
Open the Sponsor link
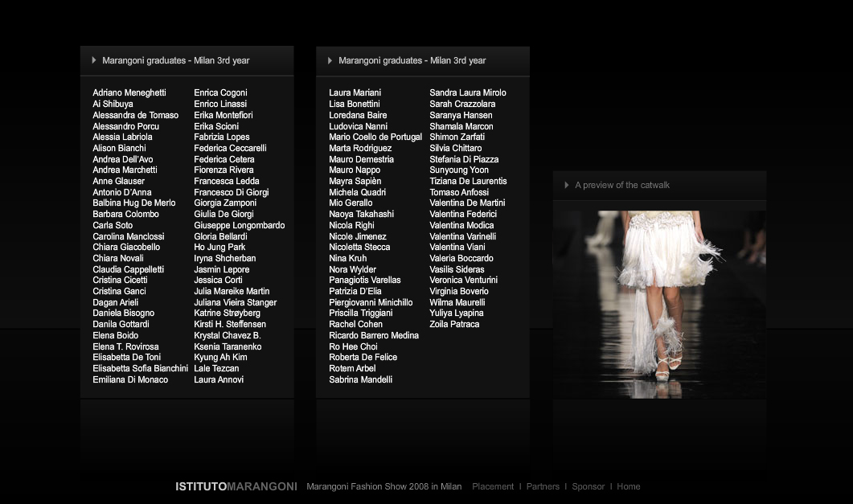(588, 486)
